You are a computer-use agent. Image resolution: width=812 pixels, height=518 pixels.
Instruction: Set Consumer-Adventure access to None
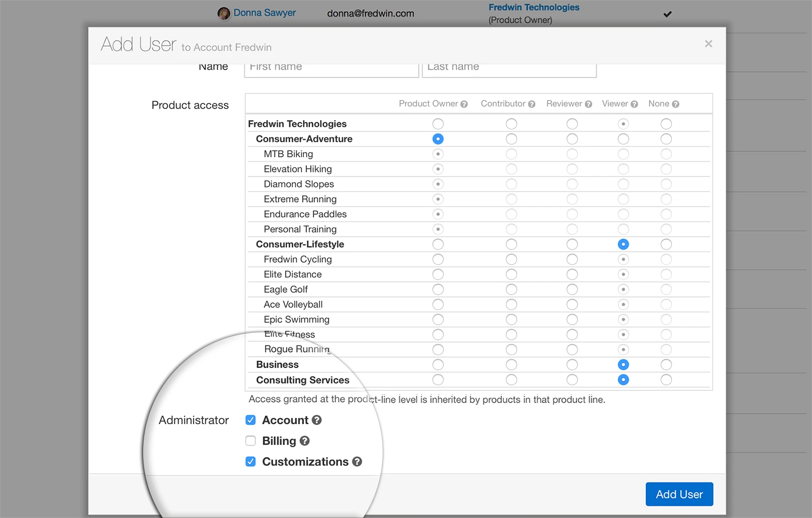tap(666, 139)
